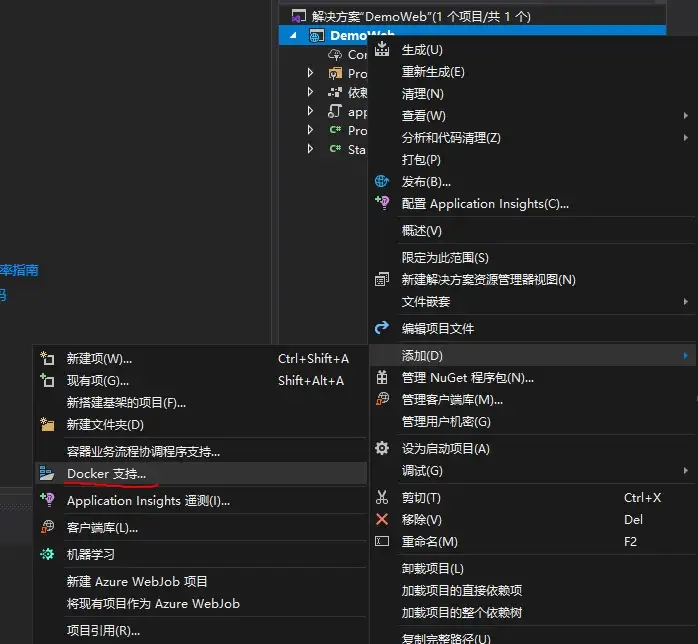Expand the appsettings tree node
This screenshot has width=698, height=644.
[310, 110]
